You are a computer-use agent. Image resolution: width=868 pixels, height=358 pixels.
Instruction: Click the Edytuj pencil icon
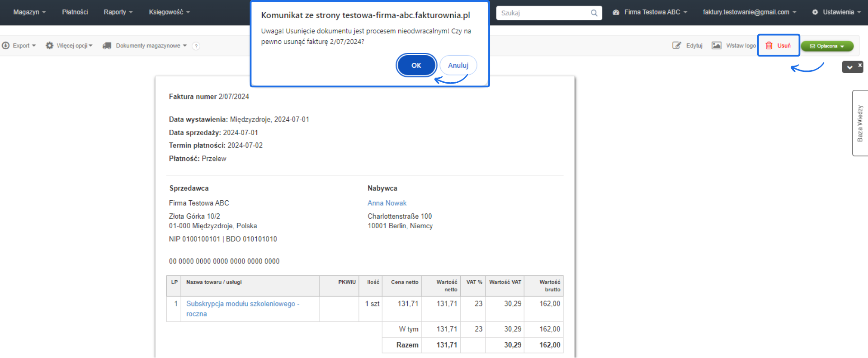(x=677, y=45)
